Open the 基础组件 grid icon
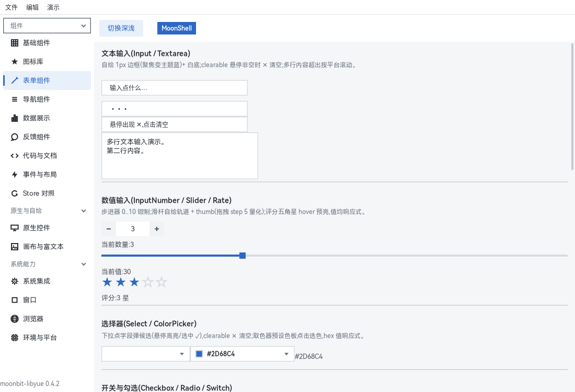 coord(15,43)
